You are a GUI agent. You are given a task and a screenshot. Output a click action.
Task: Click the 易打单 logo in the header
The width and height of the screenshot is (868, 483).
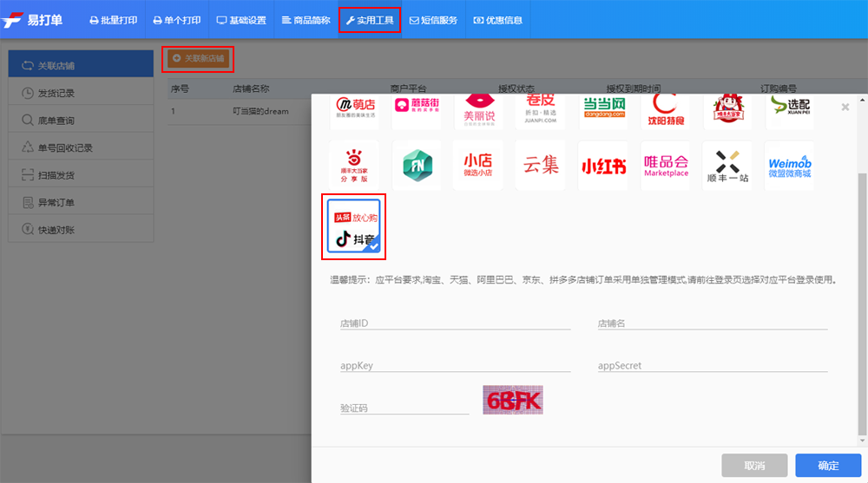[32, 20]
